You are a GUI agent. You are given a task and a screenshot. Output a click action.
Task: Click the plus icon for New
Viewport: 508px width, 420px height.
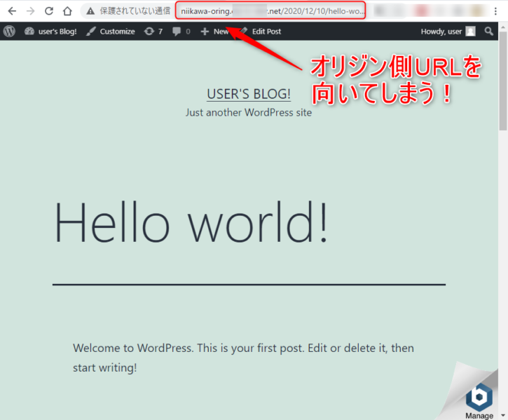(205, 32)
